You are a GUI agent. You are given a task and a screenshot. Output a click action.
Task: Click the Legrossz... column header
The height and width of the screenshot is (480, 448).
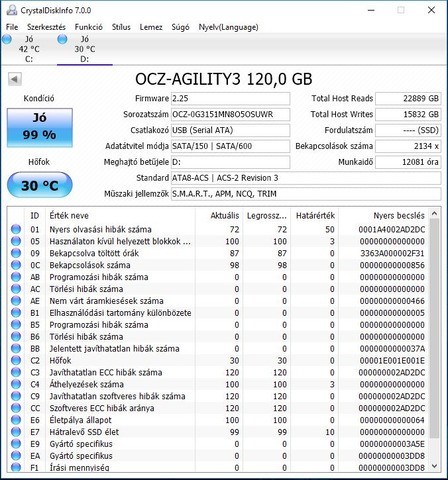(x=267, y=216)
